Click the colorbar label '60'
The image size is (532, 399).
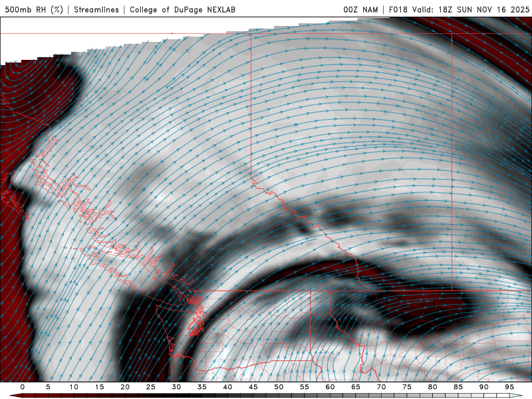[330, 387]
